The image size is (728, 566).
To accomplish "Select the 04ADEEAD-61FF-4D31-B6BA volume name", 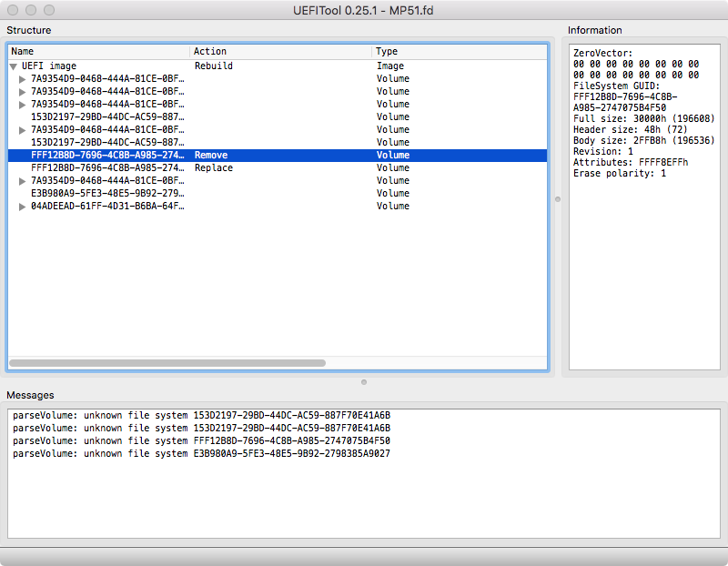I will pyautogui.click(x=107, y=206).
